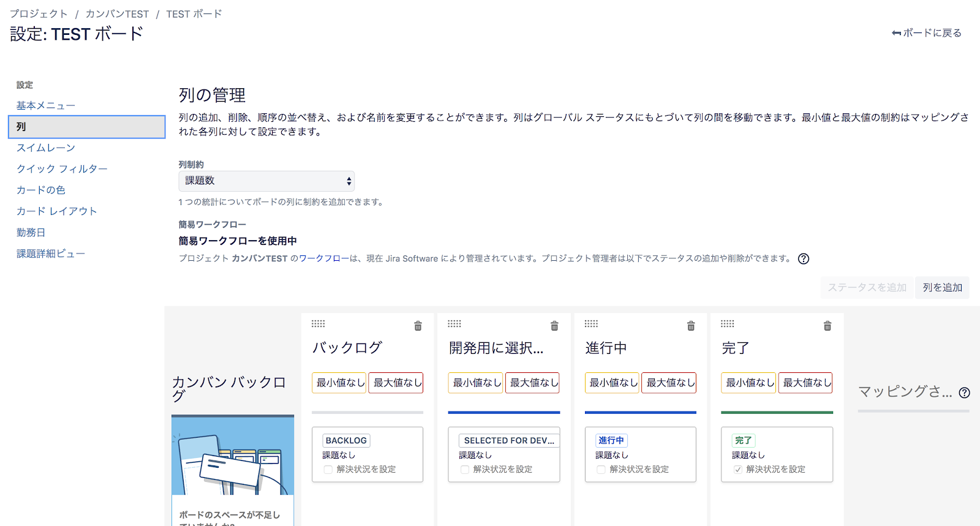Follow the ワークフロー link in description
The width and height of the screenshot is (980, 526).
click(323, 258)
